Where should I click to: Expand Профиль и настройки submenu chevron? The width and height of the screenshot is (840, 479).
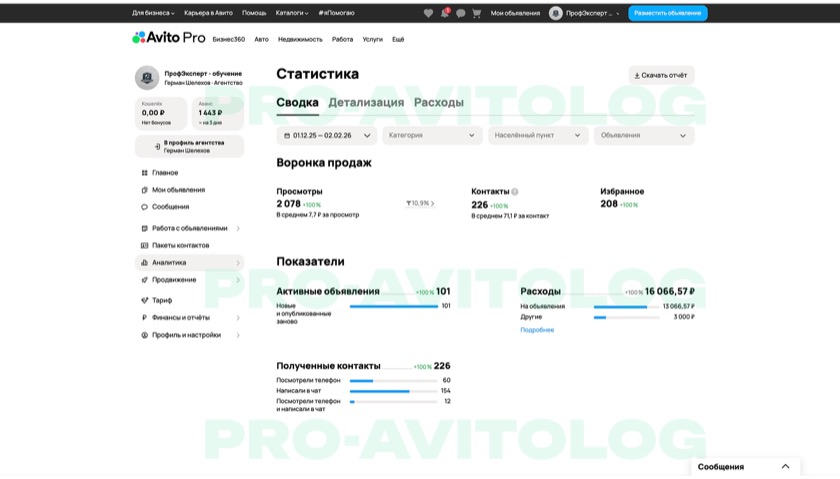(x=238, y=335)
